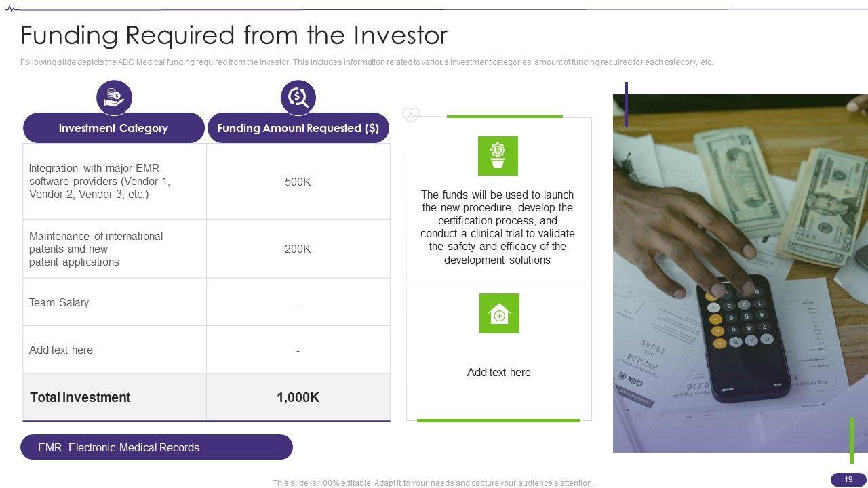This screenshot has width=868, height=488.
Task: Click Add text here below house icon
Action: point(499,372)
